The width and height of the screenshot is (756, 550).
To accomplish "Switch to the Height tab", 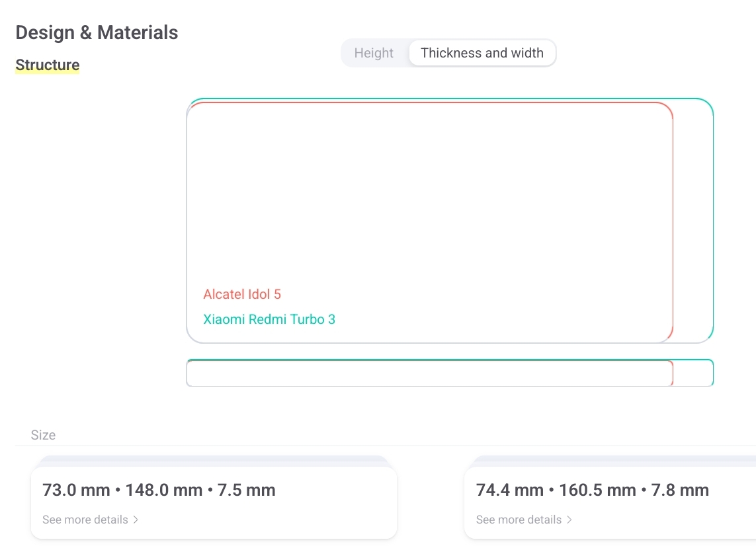I will click(x=374, y=53).
